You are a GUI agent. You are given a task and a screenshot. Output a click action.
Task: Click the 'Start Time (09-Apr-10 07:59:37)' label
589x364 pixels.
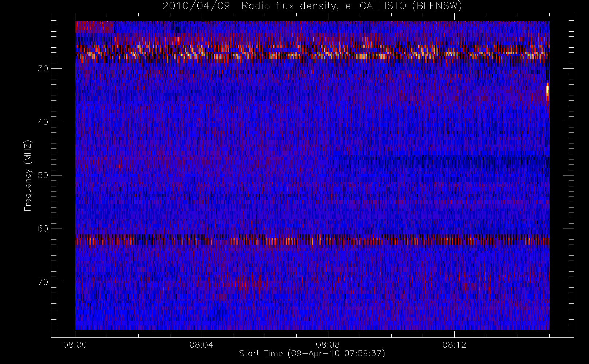coord(312,353)
